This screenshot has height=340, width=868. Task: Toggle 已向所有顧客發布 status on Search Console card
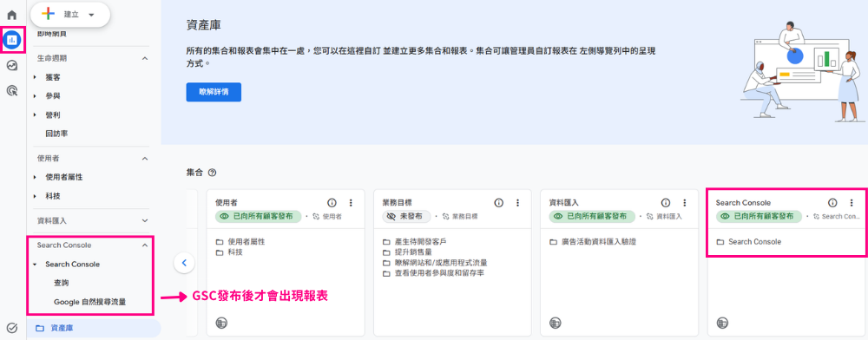(x=759, y=217)
